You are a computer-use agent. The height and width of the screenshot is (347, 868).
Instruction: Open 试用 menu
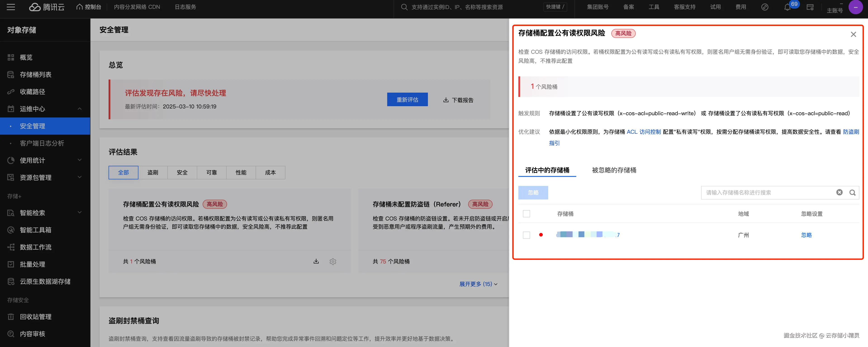click(x=715, y=7)
